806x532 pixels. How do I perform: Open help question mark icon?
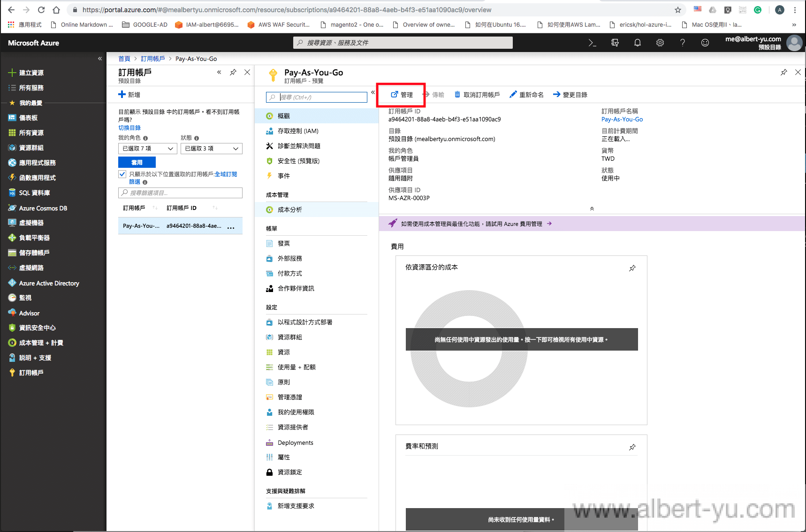click(x=683, y=43)
